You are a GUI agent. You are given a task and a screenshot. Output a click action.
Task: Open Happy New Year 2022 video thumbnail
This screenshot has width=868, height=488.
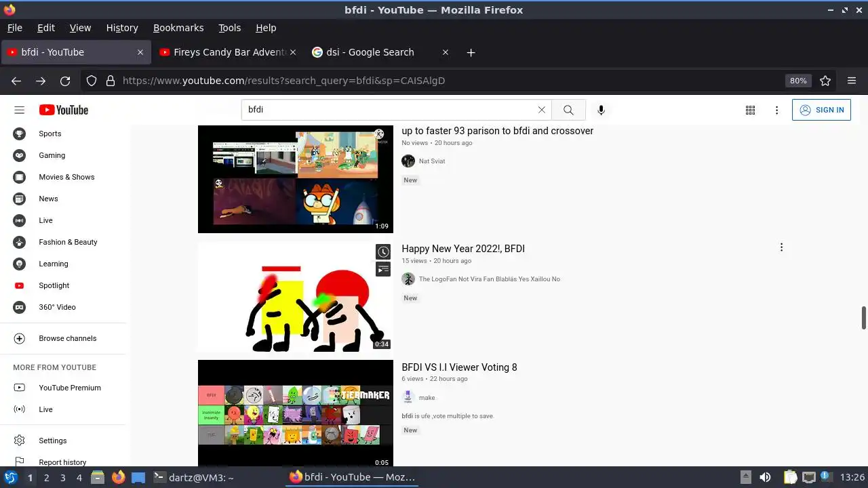point(296,296)
